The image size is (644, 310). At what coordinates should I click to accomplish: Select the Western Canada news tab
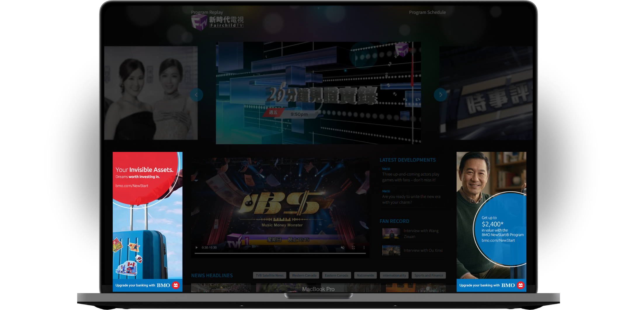pos(304,275)
